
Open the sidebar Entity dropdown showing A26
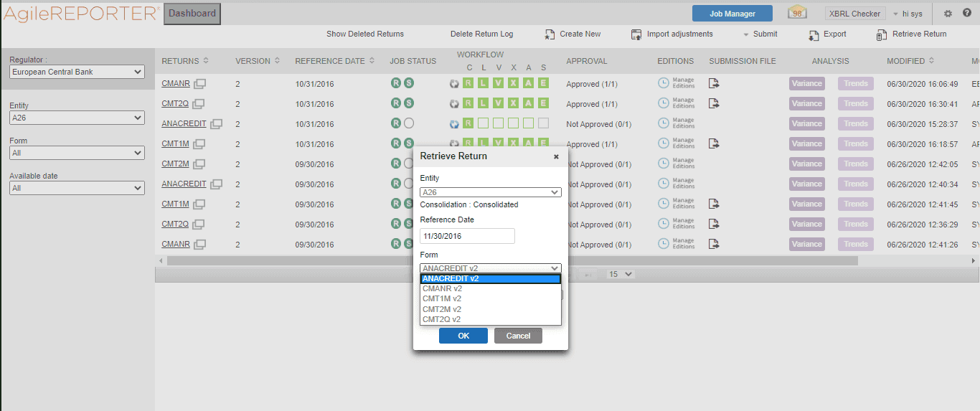pos(77,118)
